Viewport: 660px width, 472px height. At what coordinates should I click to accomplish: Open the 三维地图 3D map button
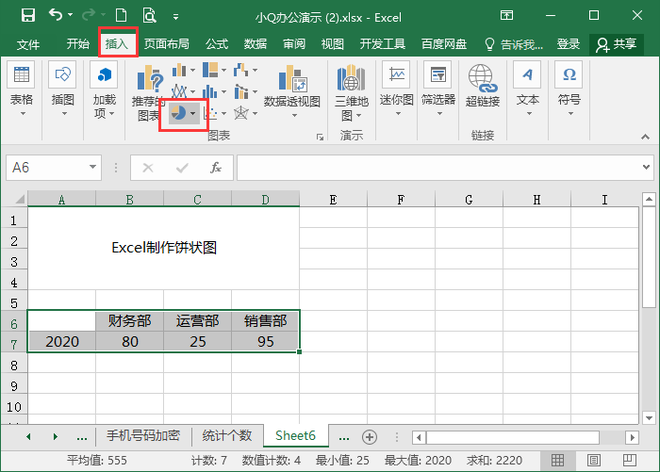[x=351, y=93]
